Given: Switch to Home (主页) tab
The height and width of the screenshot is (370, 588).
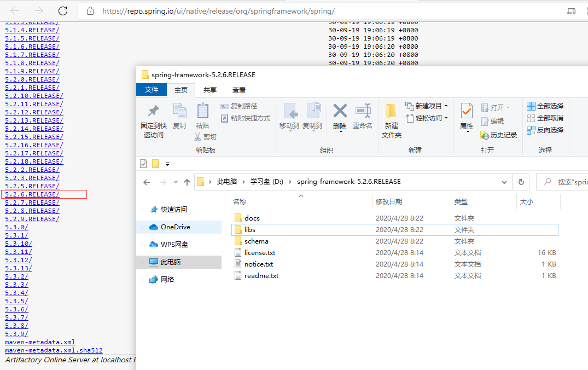Looking at the screenshot, I should click(x=181, y=90).
